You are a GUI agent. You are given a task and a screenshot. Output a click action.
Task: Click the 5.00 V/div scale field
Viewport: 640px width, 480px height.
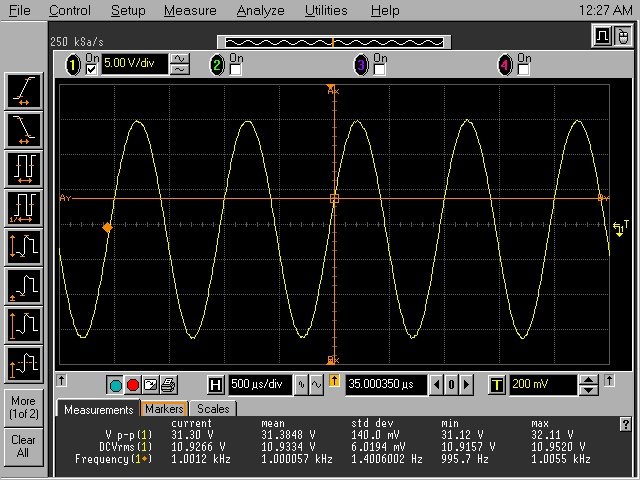(135, 64)
